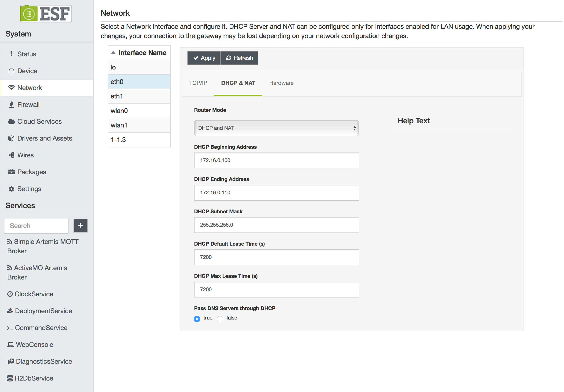Click the CommandService terminal icon
Viewport: 564px width, 392px height.
point(10,328)
